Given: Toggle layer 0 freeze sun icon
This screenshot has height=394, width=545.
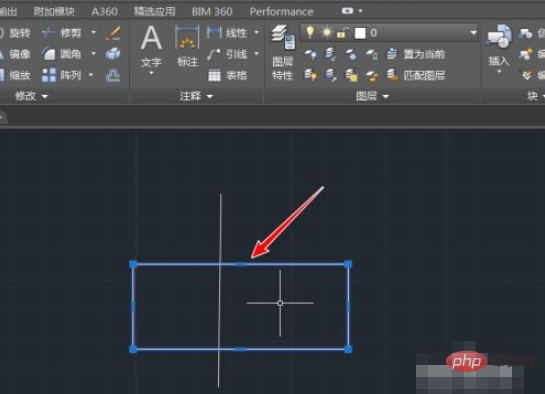Looking at the screenshot, I should point(326,33).
